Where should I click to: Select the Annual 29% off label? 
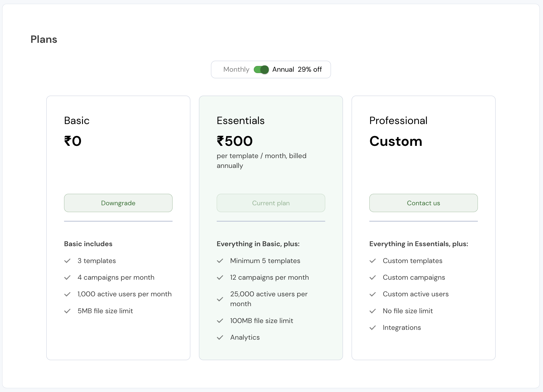(297, 70)
